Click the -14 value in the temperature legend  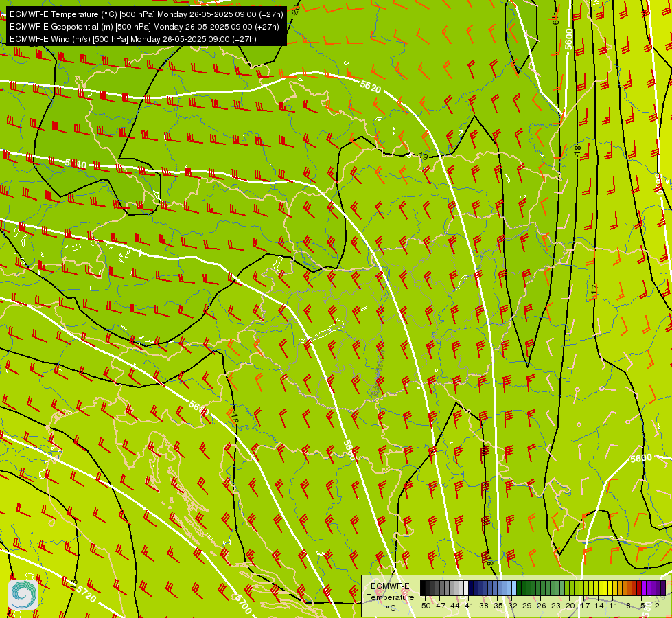point(598,606)
